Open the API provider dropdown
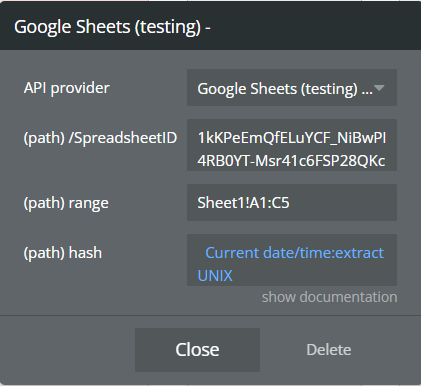421x386 pixels. click(292, 88)
